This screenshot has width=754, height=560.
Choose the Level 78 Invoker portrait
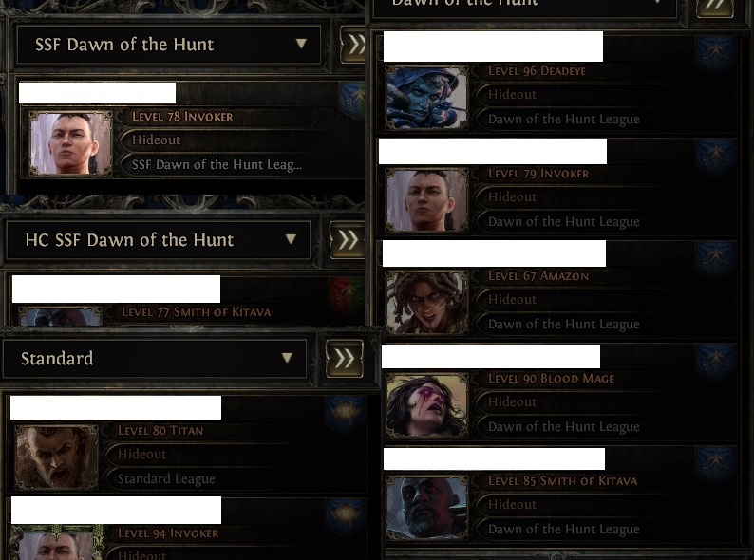point(70,143)
